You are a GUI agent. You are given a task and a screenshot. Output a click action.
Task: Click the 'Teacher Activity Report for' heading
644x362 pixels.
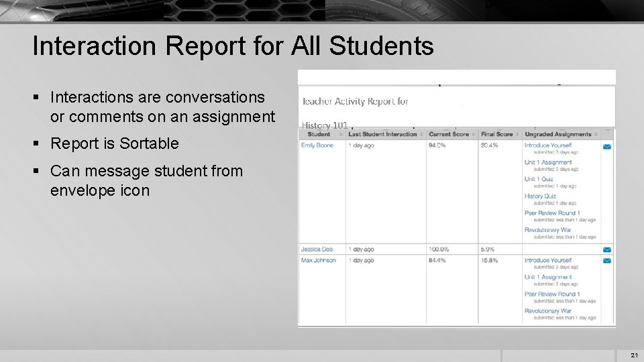[x=356, y=101]
